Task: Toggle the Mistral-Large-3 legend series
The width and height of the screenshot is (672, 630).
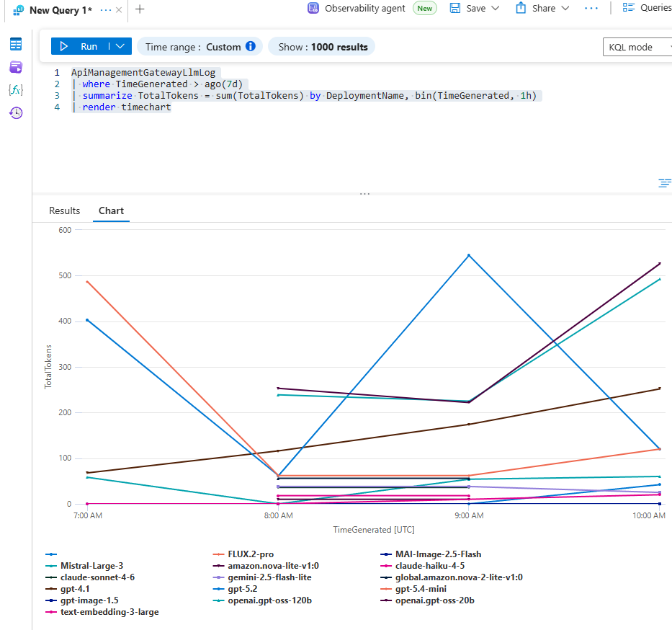Action: (84, 566)
